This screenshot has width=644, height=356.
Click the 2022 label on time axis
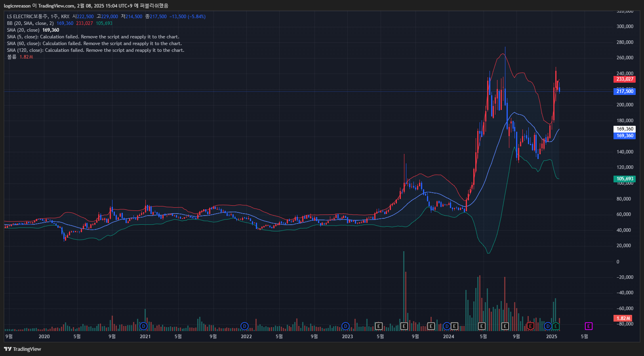[246, 337]
